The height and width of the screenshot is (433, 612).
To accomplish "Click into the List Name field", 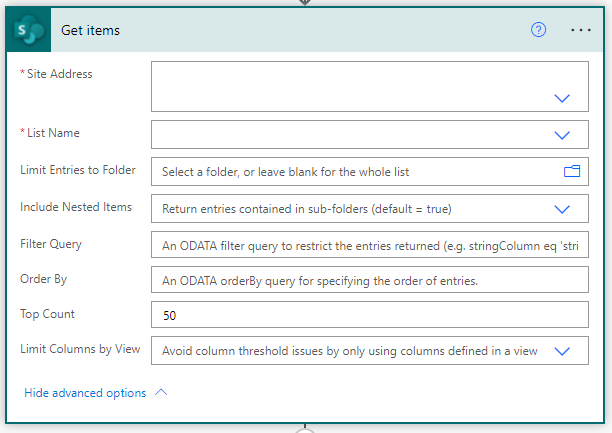I will [x=370, y=135].
